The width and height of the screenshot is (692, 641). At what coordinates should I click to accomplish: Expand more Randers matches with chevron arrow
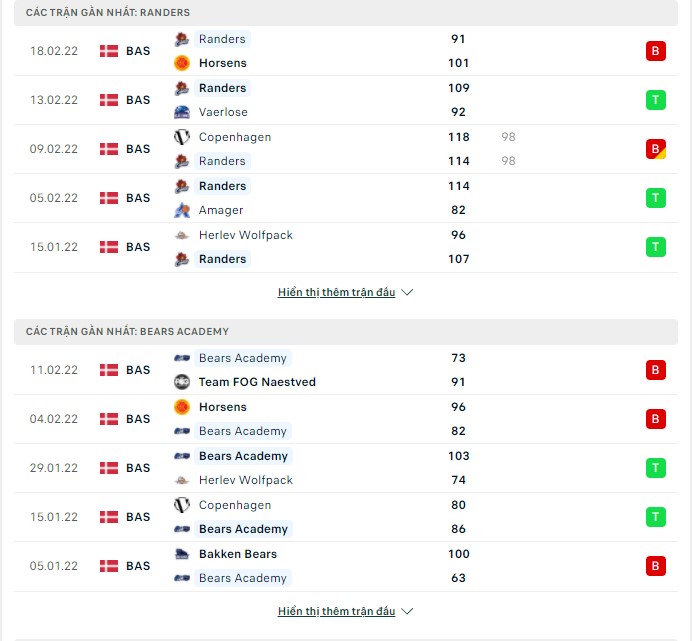pos(407,292)
